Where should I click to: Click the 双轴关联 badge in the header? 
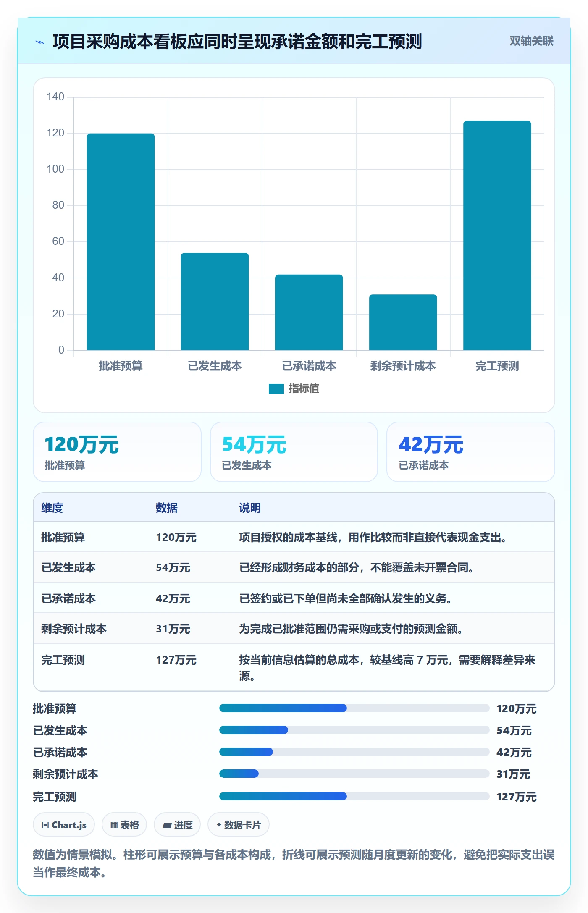coord(531,41)
